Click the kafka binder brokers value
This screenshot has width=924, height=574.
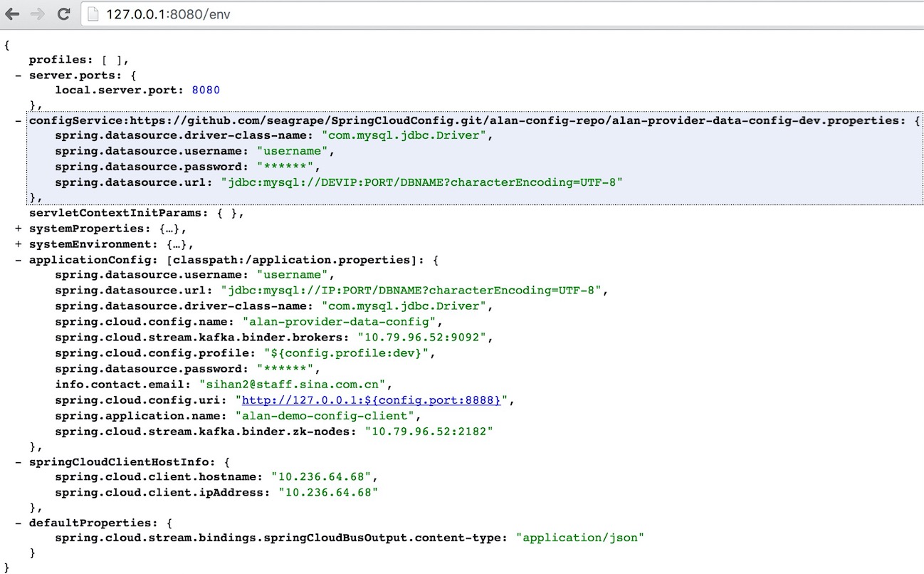click(425, 338)
